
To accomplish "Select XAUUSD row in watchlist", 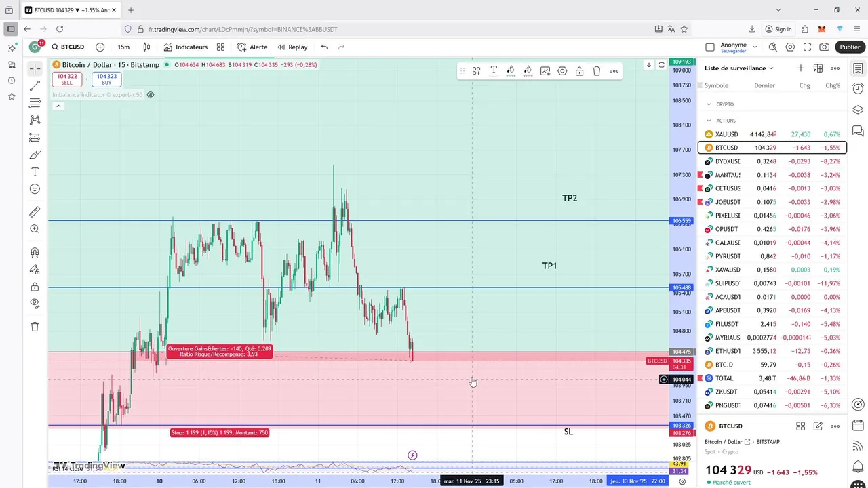I will tap(772, 134).
